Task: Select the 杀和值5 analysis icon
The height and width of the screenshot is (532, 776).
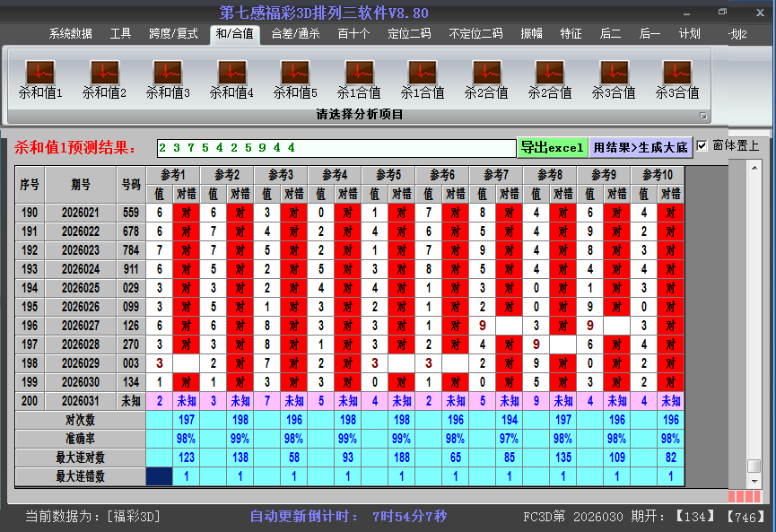Action: click(294, 78)
